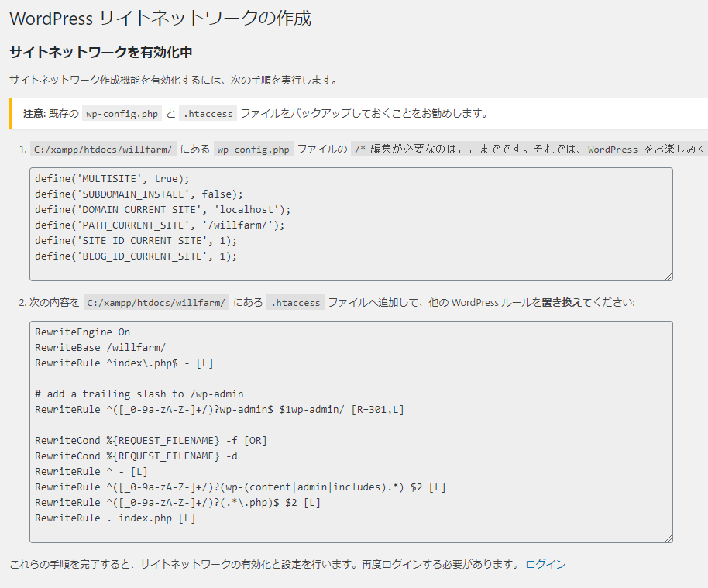Click the RewriteRule line with (.*\.php)$

pos(177,503)
